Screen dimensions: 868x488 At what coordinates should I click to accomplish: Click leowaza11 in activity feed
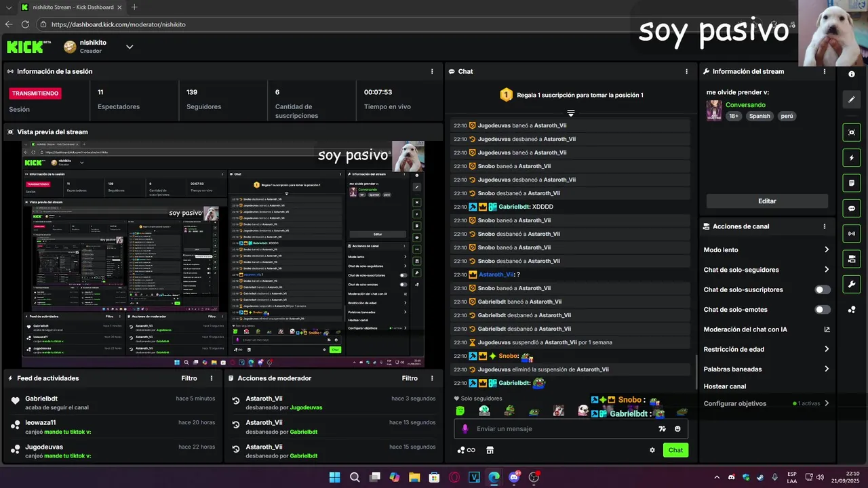(40, 422)
